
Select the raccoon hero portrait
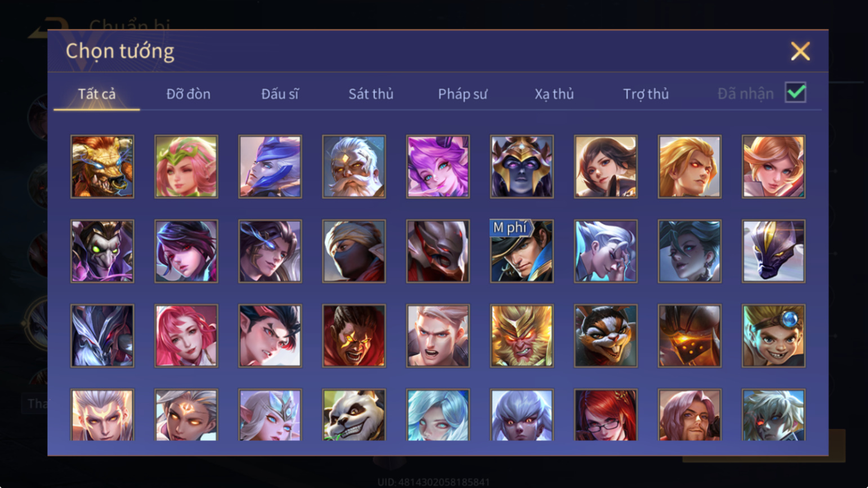point(606,336)
